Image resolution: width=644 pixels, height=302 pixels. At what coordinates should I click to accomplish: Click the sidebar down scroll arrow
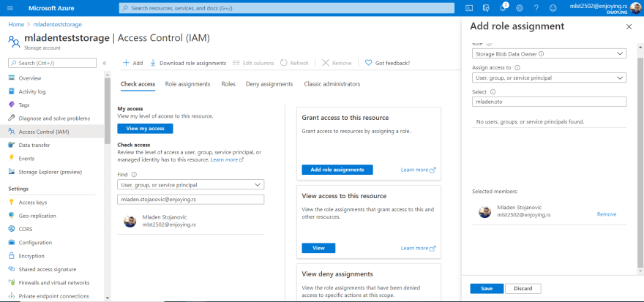108,298
